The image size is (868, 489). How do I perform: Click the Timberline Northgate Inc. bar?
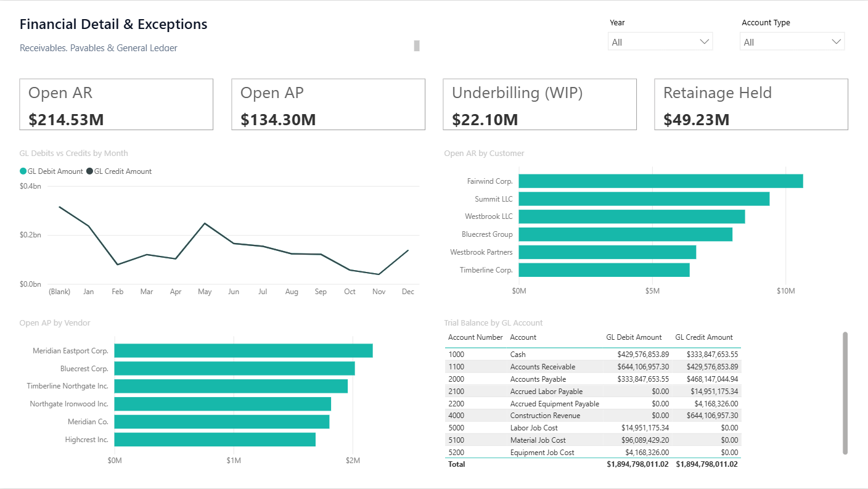pos(231,387)
